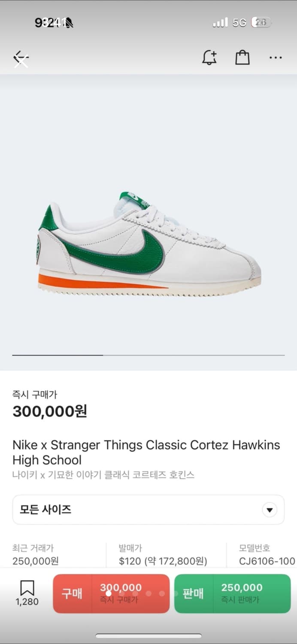The height and width of the screenshot is (644, 297).
Task: Open the shopping bag icon
Action: (x=242, y=58)
